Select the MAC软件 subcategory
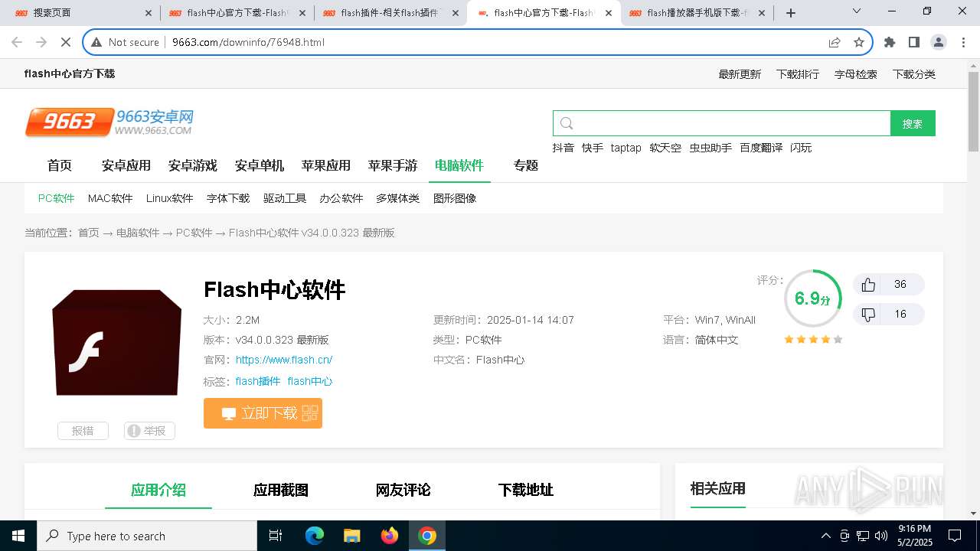Viewport: 980px width, 551px height. click(110, 198)
